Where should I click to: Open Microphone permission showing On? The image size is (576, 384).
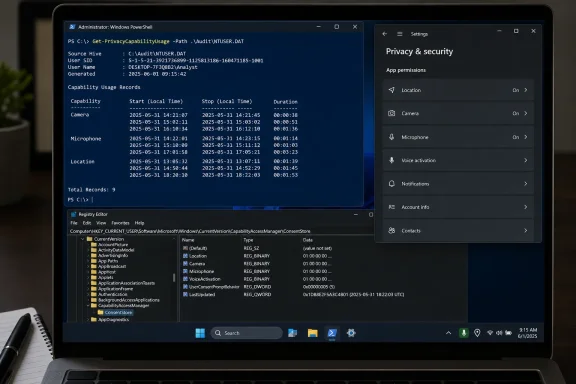click(458, 137)
